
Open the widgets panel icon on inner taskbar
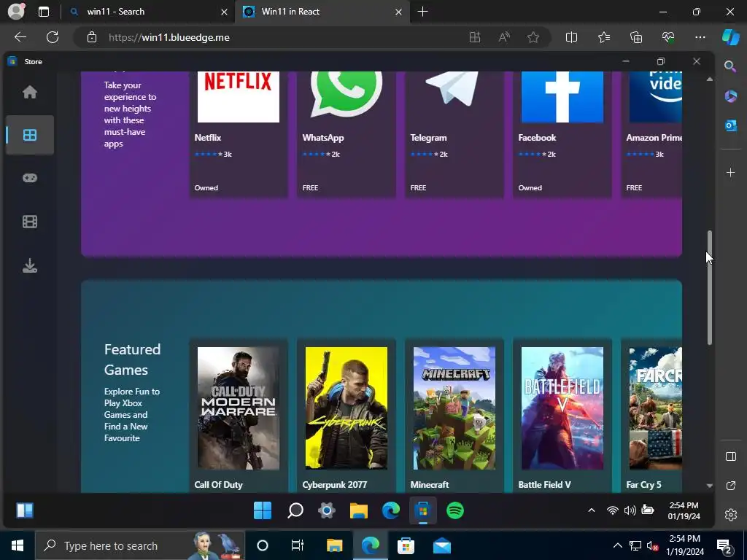25,510
